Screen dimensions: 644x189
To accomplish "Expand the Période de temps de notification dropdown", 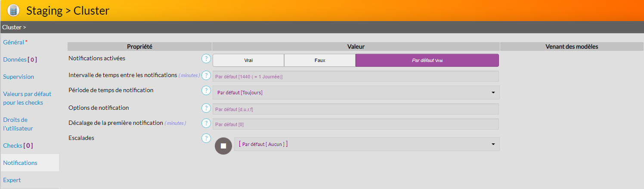I will 356,93.
